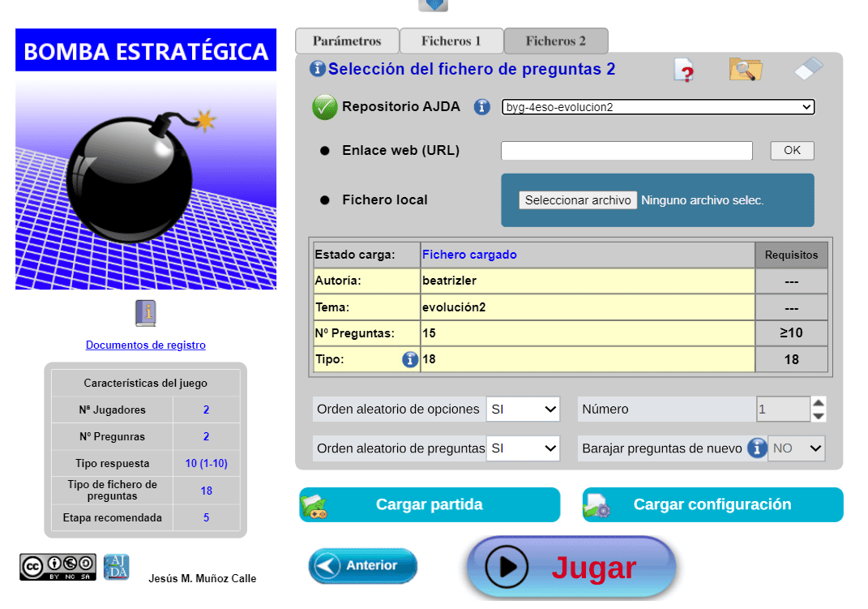Viewport: 868px width, 609px height.
Task: Switch to the Ficheros 1 tab
Action: [451, 41]
